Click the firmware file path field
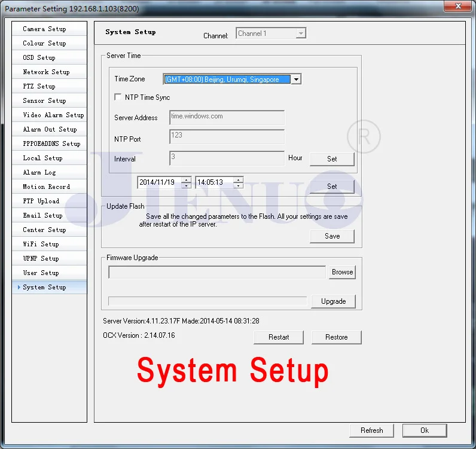Viewport: 476px width, 449px height. [217, 272]
